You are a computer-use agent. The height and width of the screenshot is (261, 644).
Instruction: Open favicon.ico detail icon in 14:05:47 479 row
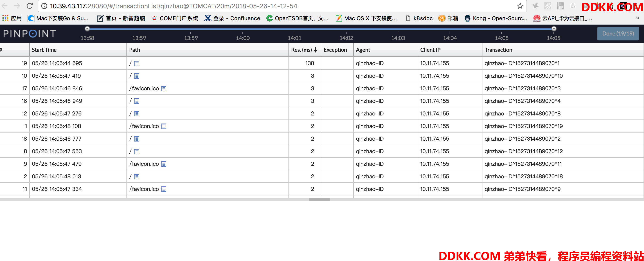[x=164, y=164]
